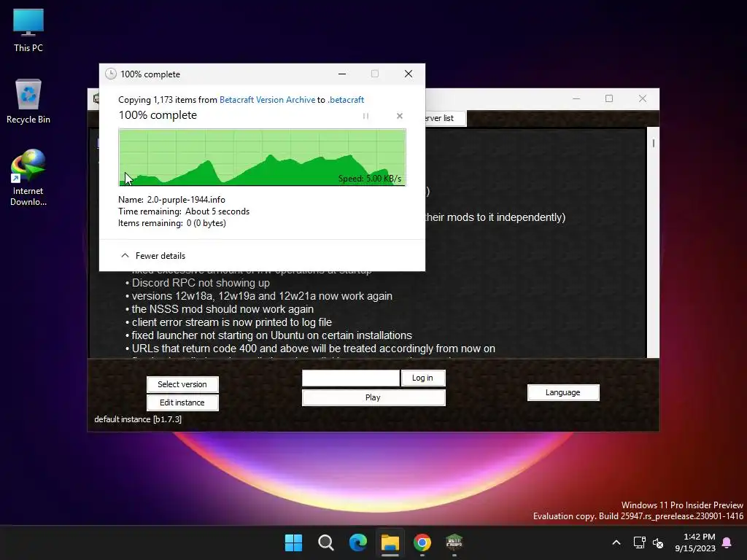Click the Select version button
The width and height of the screenshot is (747, 560).
pyautogui.click(x=182, y=384)
